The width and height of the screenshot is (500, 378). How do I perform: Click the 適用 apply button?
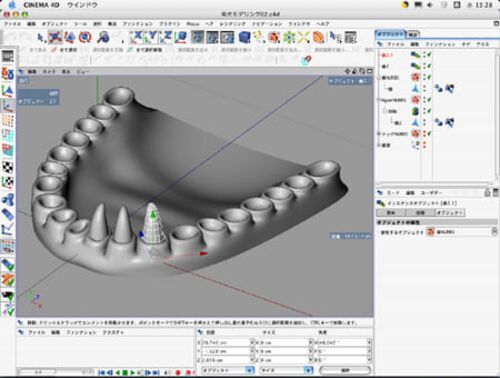tap(345, 370)
